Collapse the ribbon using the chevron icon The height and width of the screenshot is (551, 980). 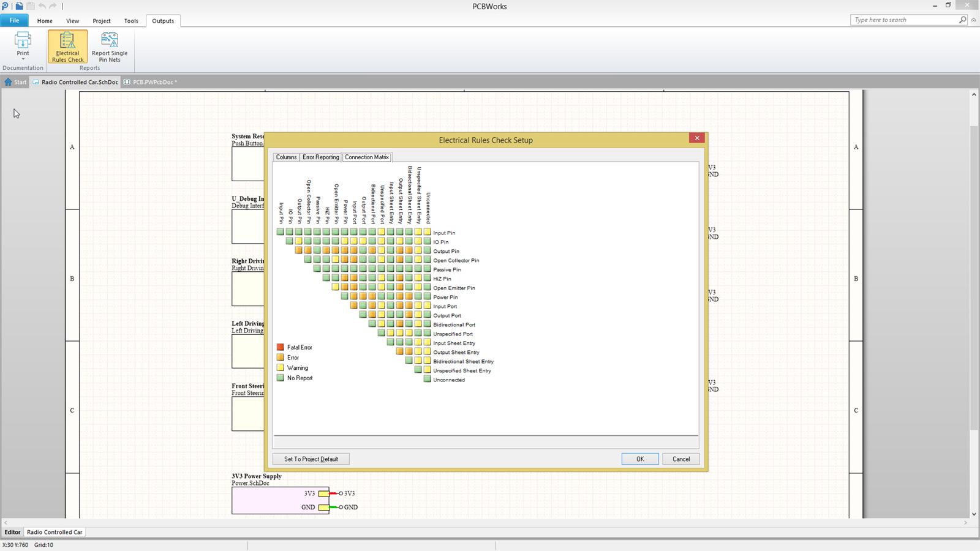click(x=973, y=20)
